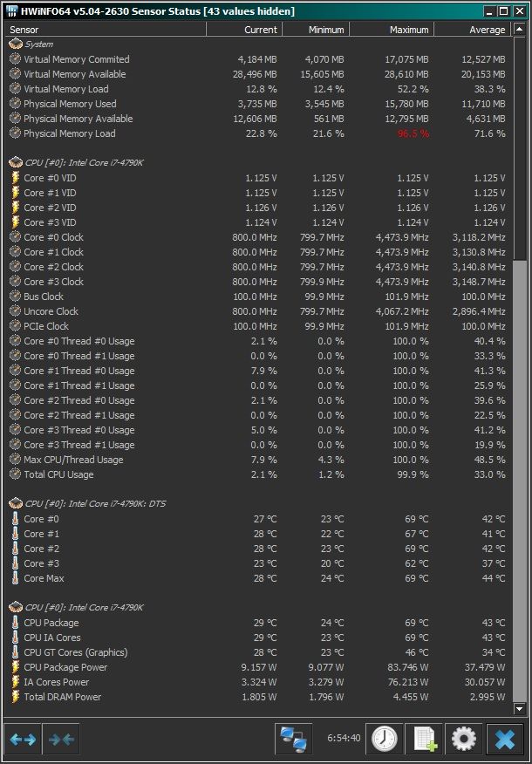Image resolution: width=532 pixels, height=764 pixels.
Task: Select the DTS Core #1 temperature row
Action: pos(258,534)
